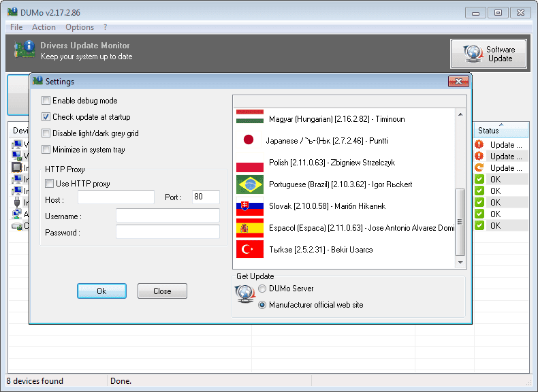The width and height of the screenshot is (538, 392).
Task: Click the Close button in Settings
Action: (162, 291)
